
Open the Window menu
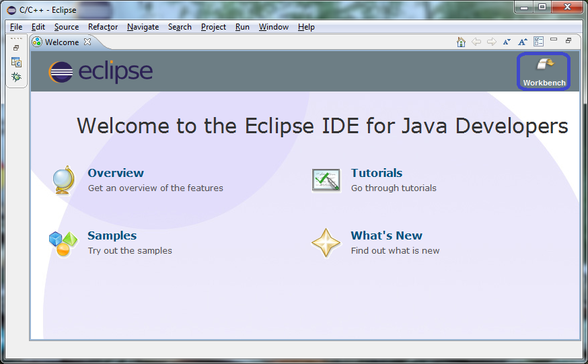(274, 27)
